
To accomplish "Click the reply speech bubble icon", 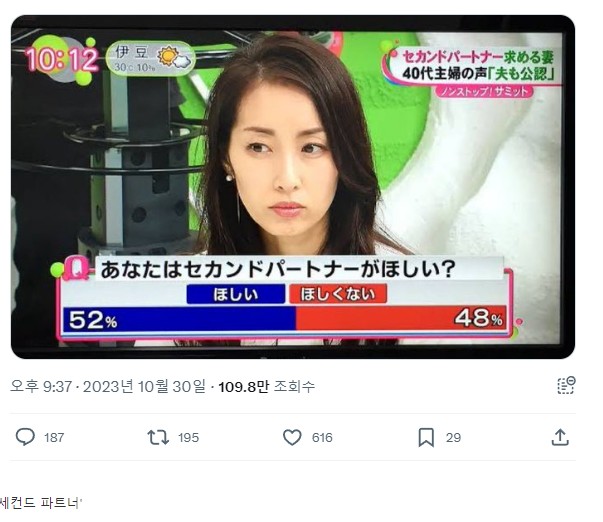I will point(25,437).
